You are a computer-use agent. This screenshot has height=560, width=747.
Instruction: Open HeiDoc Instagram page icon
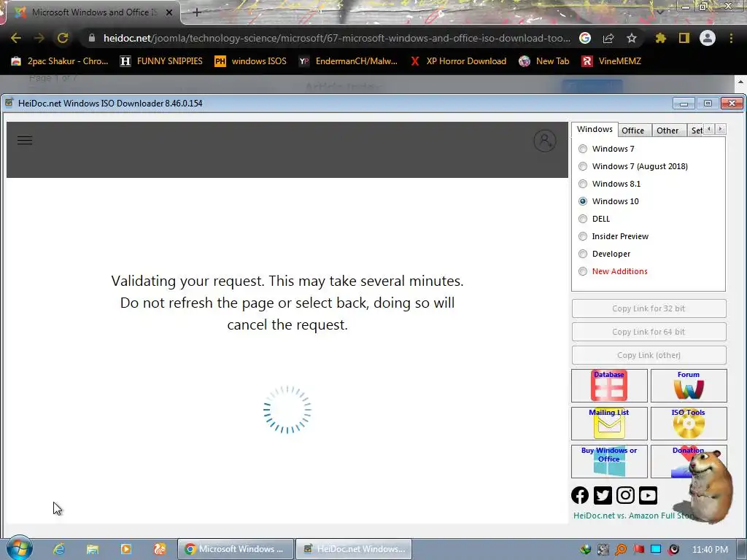pyautogui.click(x=625, y=495)
